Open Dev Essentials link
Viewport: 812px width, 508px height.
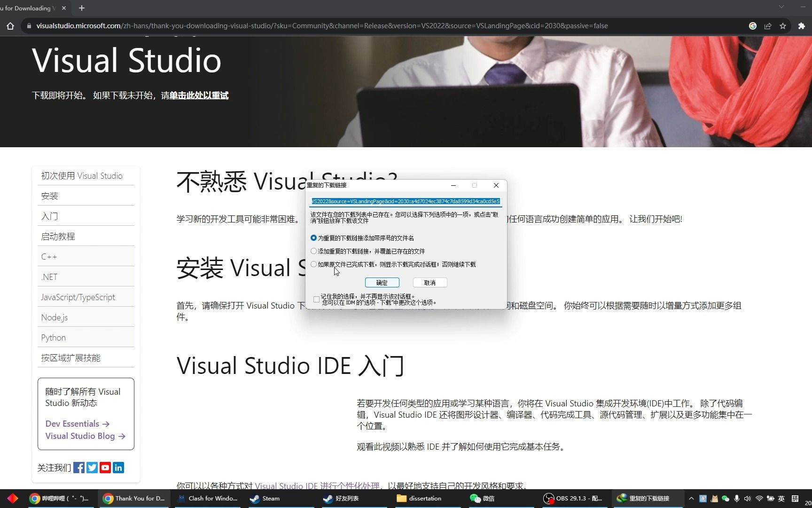click(78, 424)
